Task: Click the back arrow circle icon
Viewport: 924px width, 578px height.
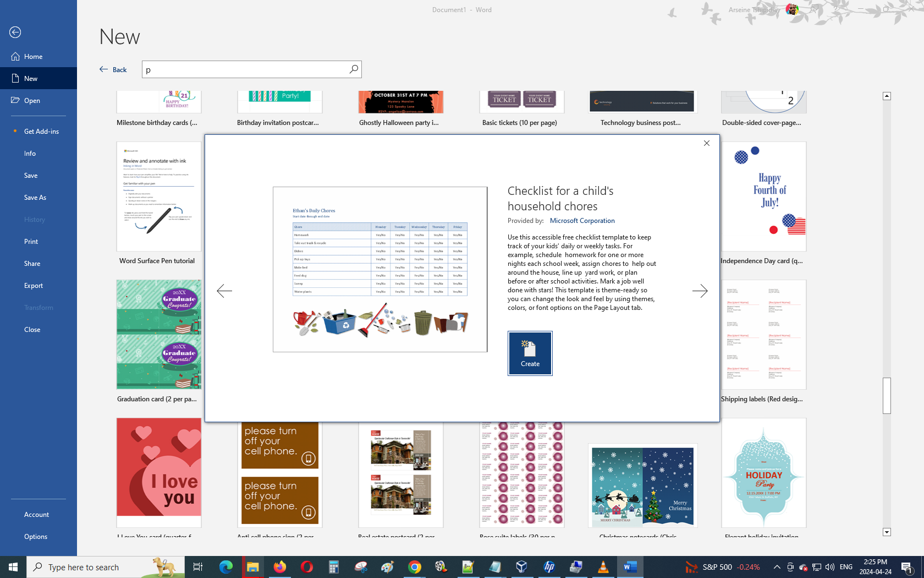Action: tap(15, 32)
